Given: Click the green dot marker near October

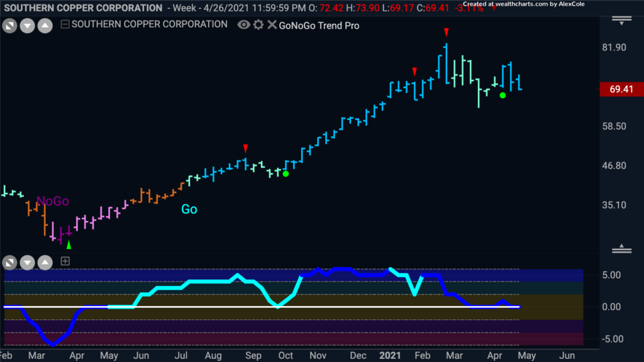Looking at the screenshot, I should 286,174.
